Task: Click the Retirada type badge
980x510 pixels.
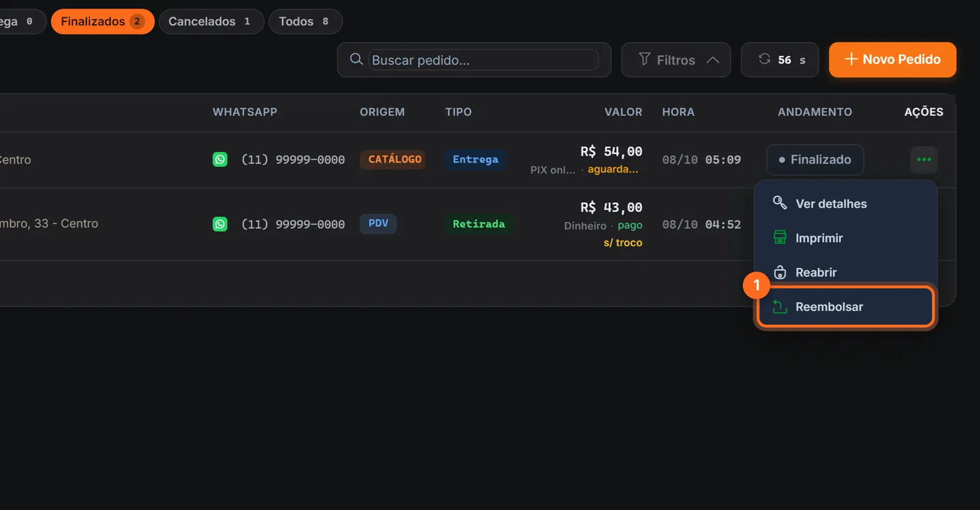Action: [479, 224]
